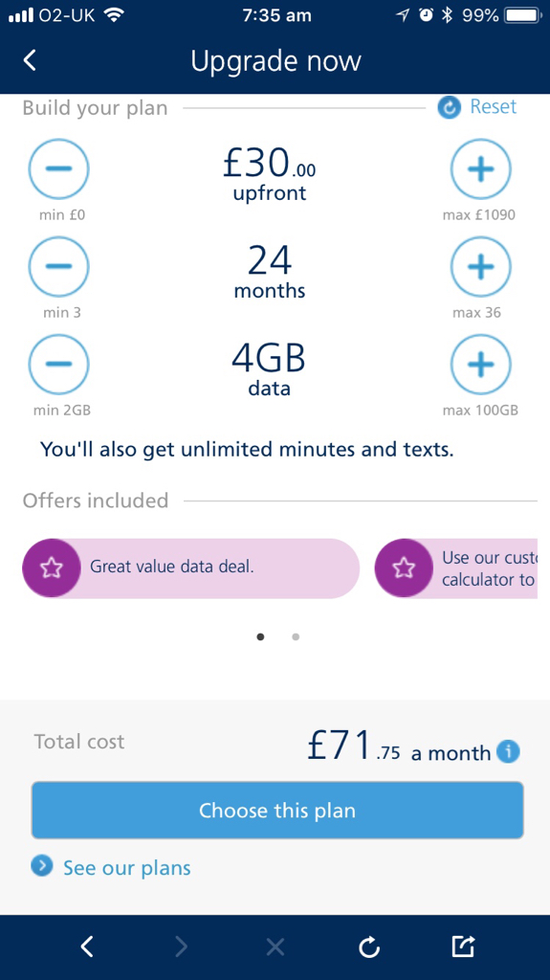550x980 pixels.
Task: Lower data allowance using minus button
Action: tap(58, 365)
